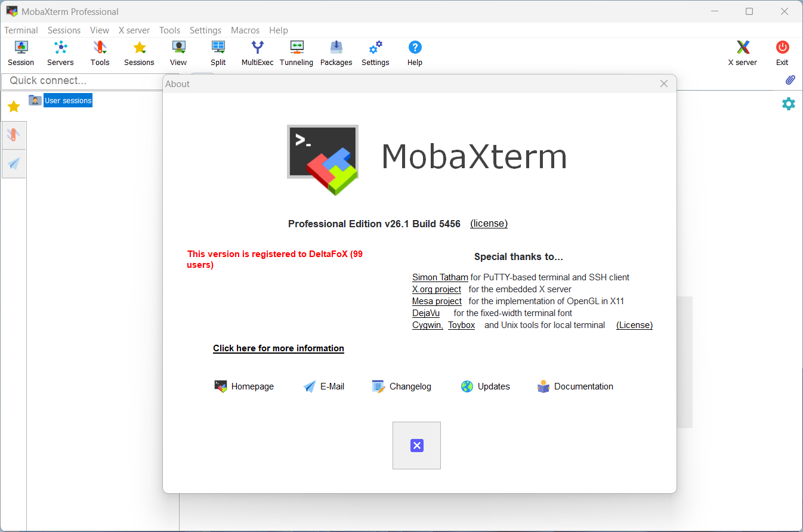Open the Cygwin link
This screenshot has width=803, height=532.
click(x=427, y=325)
